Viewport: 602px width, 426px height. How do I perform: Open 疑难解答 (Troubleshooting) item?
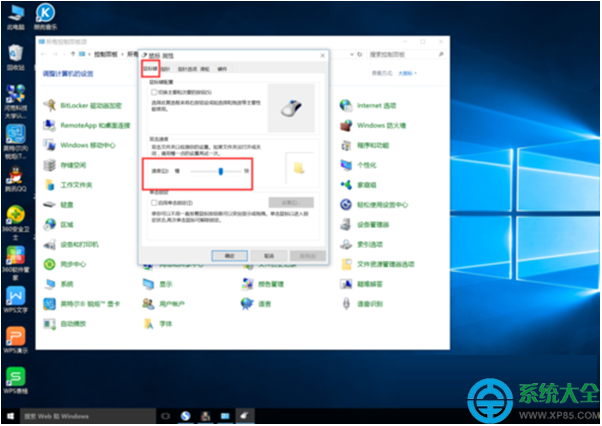click(x=361, y=284)
